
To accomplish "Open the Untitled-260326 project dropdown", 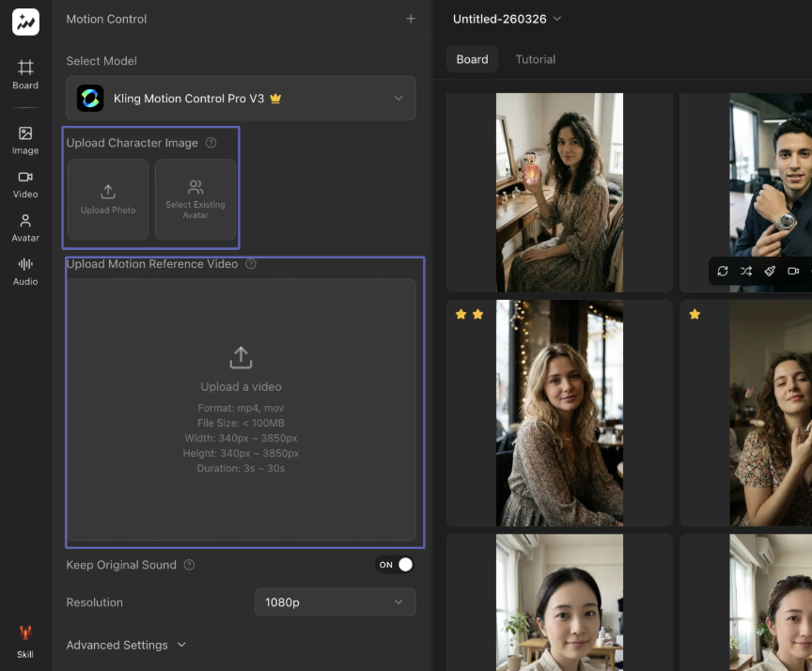I will 507,19.
